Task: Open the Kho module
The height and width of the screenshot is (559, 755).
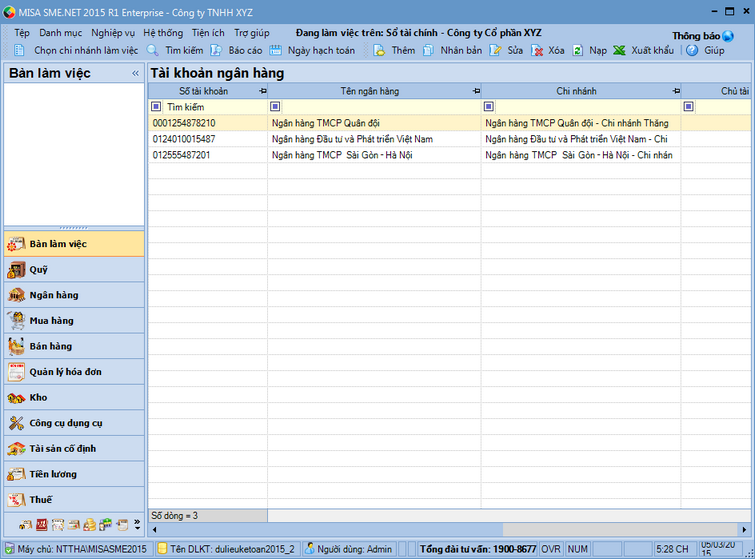Action: tap(74, 397)
